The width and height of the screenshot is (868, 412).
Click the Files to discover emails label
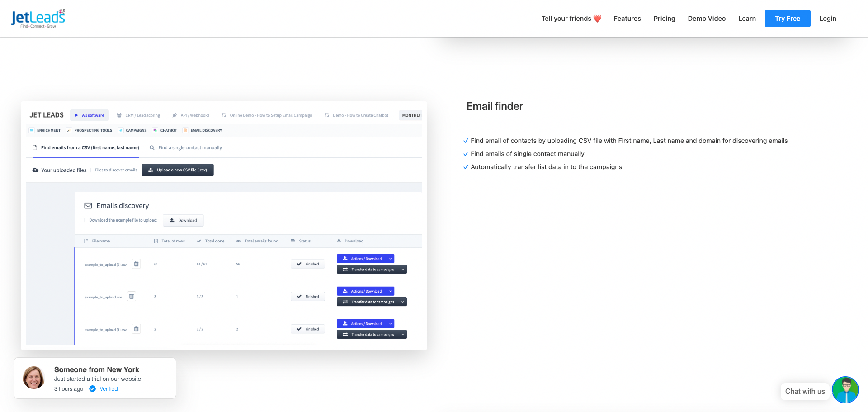click(116, 170)
